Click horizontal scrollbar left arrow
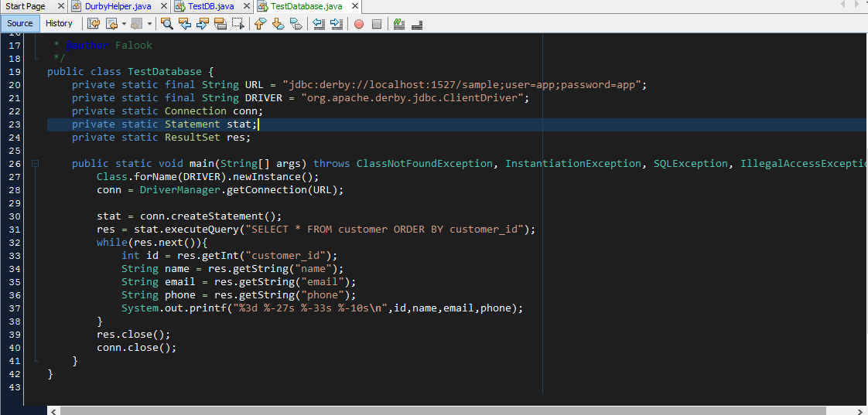 (53, 411)
